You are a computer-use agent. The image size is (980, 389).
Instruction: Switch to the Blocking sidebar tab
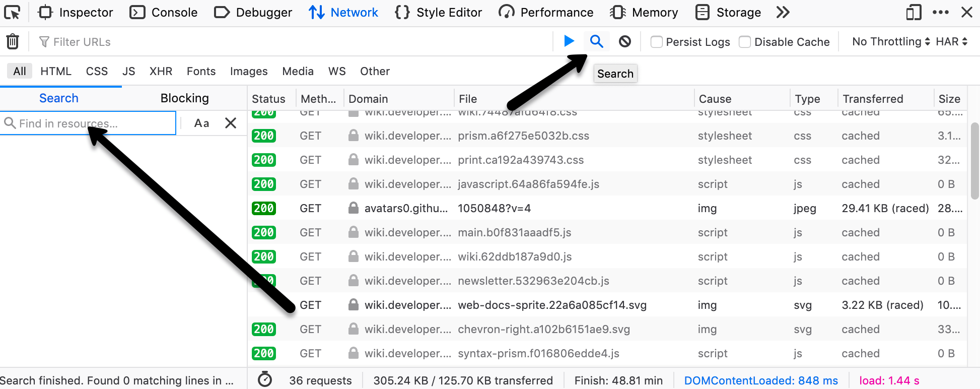(x=184, y=98)
